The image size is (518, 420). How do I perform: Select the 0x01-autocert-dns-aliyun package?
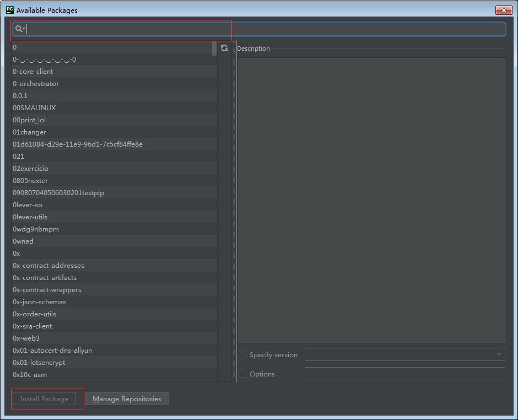[x=114, y=351]
